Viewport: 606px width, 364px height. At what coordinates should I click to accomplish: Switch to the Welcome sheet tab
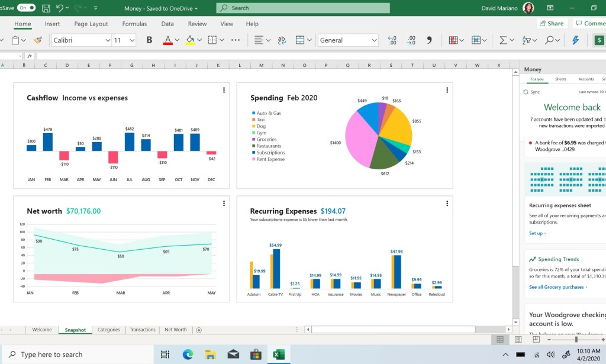(42, 330)
